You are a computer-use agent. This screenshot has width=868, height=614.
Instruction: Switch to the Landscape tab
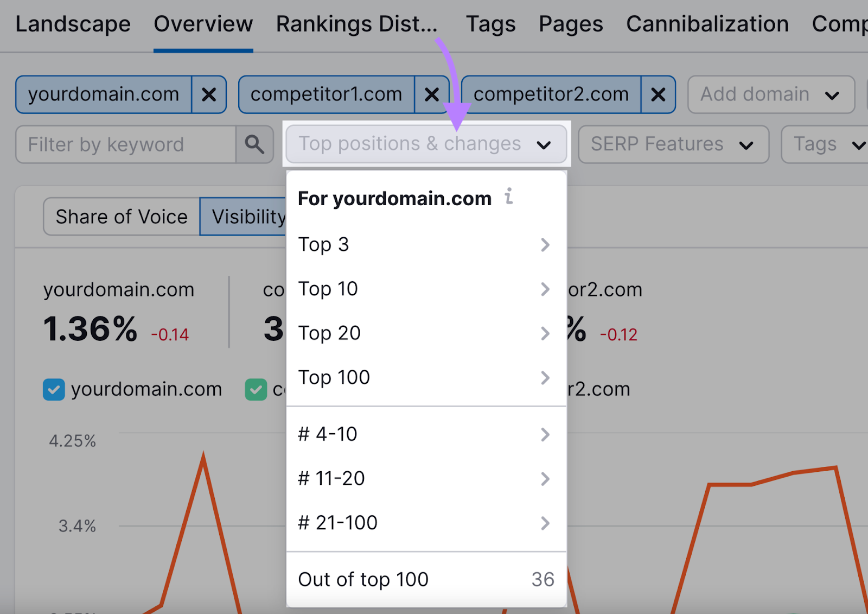coord(73,23)
